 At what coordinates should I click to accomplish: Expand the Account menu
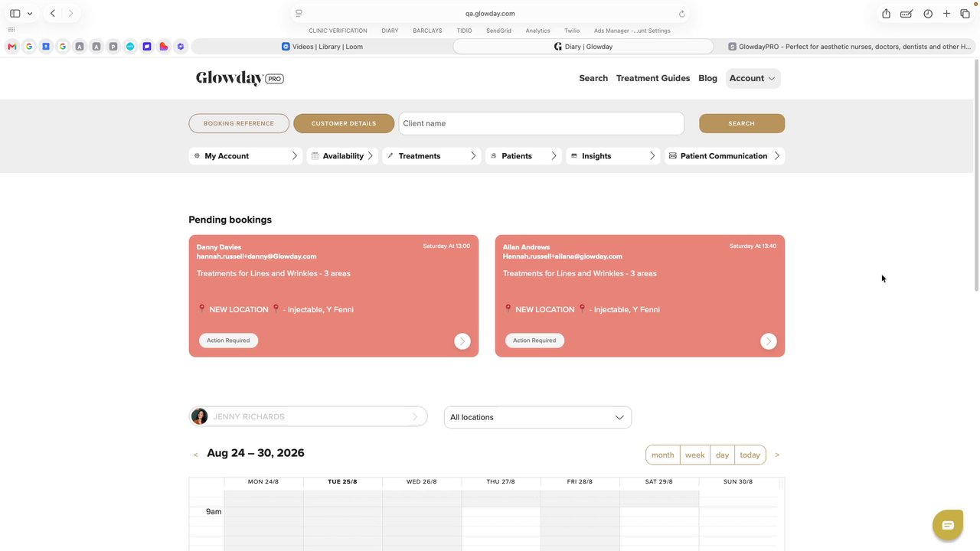pos(753,78)
